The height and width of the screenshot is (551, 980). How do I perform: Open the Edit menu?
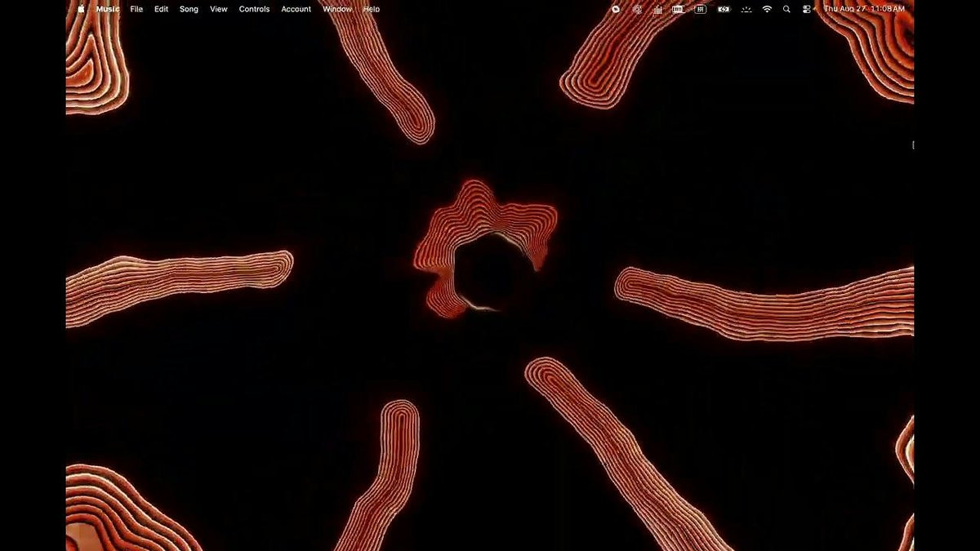pos(162,9)
